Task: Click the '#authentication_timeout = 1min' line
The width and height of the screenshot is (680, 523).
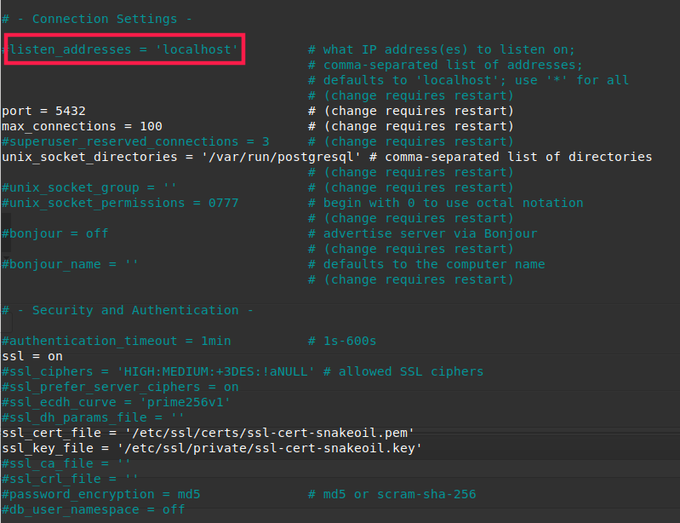Action: click(116, 341)
